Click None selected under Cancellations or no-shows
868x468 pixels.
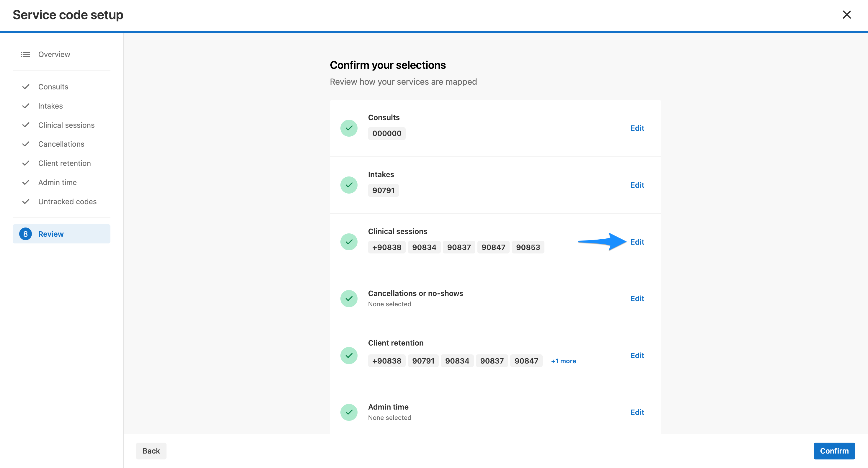[389, 304]
